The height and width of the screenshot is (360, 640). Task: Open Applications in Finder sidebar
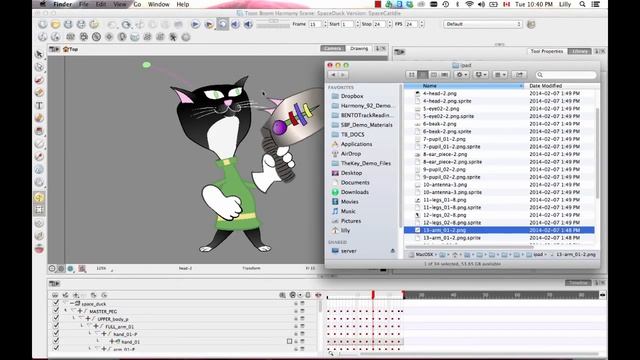coord(356,144)
